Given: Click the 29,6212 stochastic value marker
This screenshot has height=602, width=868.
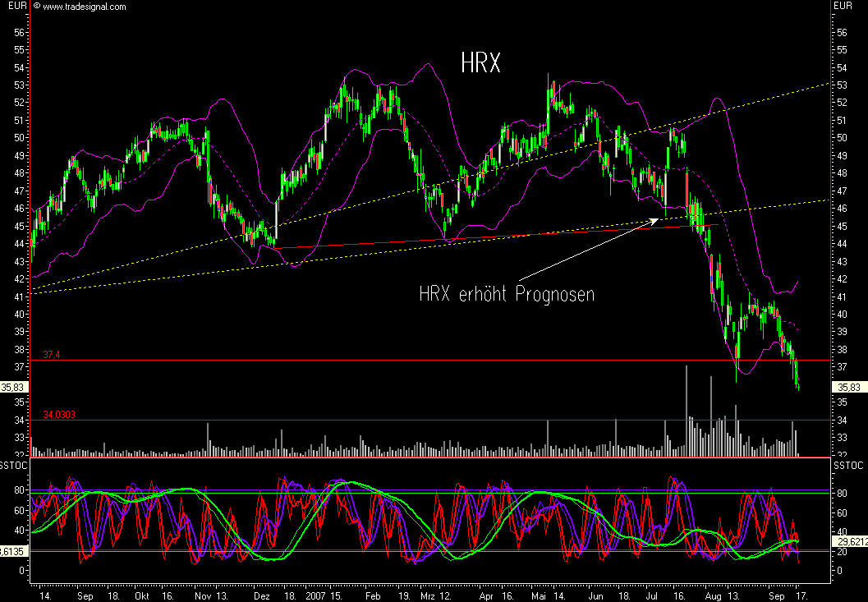Looking at the screenshot, I should pos(851,540).
